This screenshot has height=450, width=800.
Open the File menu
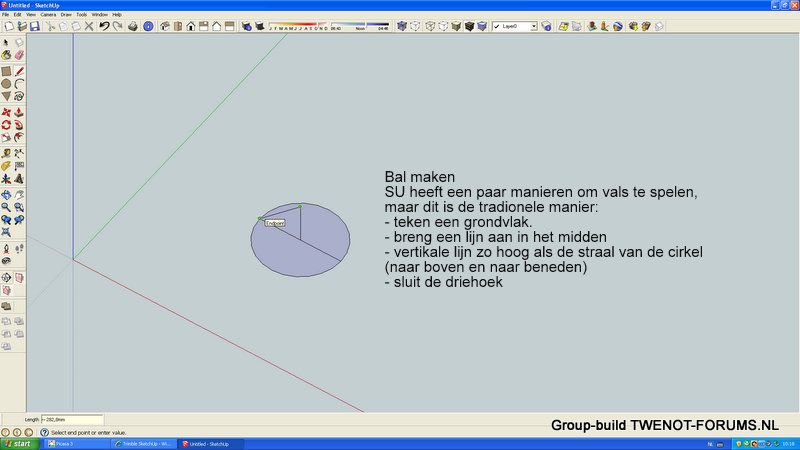pyautogui.click(x=6, y=15)
